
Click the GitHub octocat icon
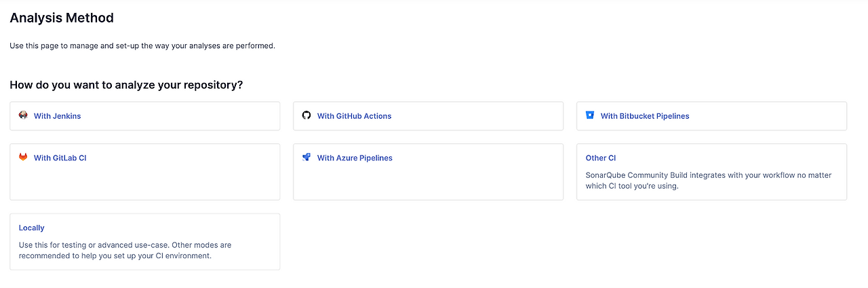click(x=307, y=115)
